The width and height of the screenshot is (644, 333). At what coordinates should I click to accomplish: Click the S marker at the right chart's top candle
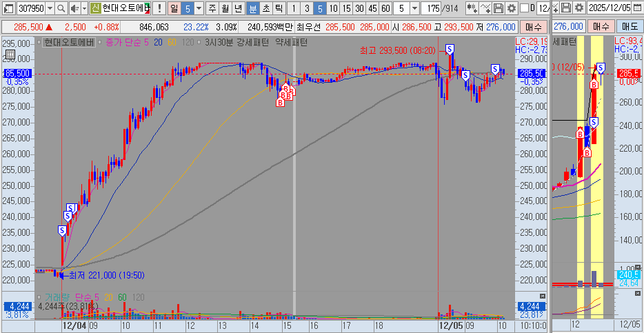tap(601, 68)
